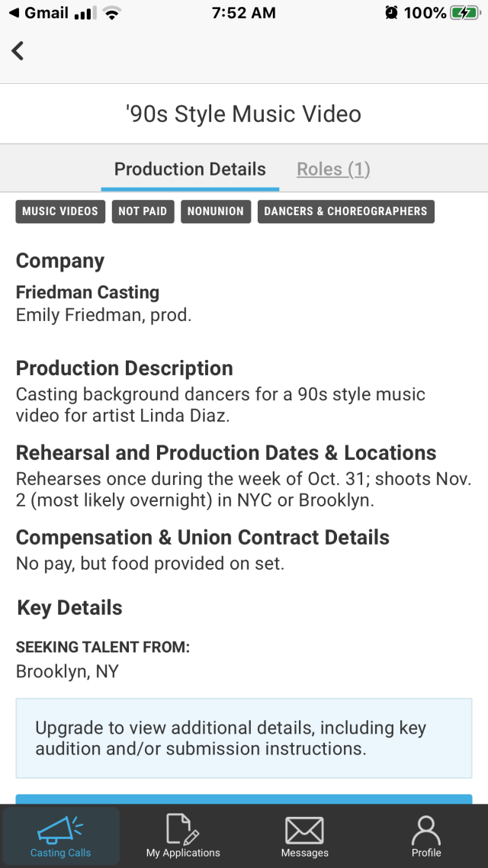The image size is (488, 868).
Task: Tap the NONUNION tag
Action: tap(216, 211)
